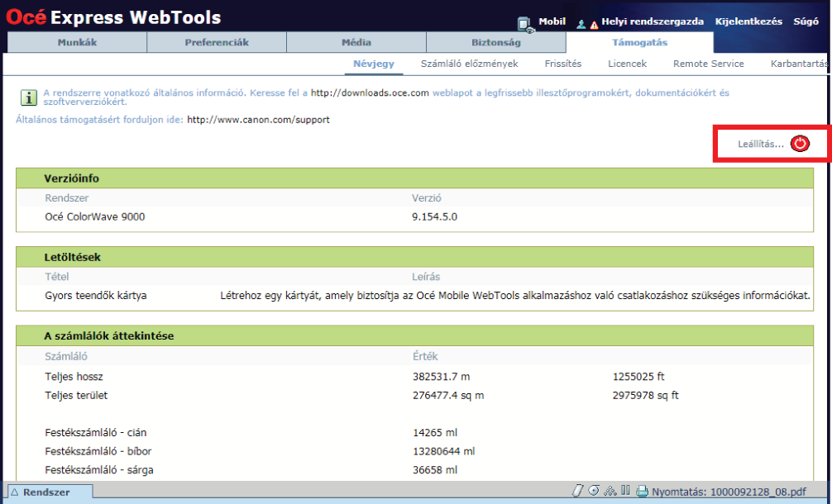Select the yellow ink value 36658 ml
This screenshot has width=832, height=504.
(x=435, y=469)
